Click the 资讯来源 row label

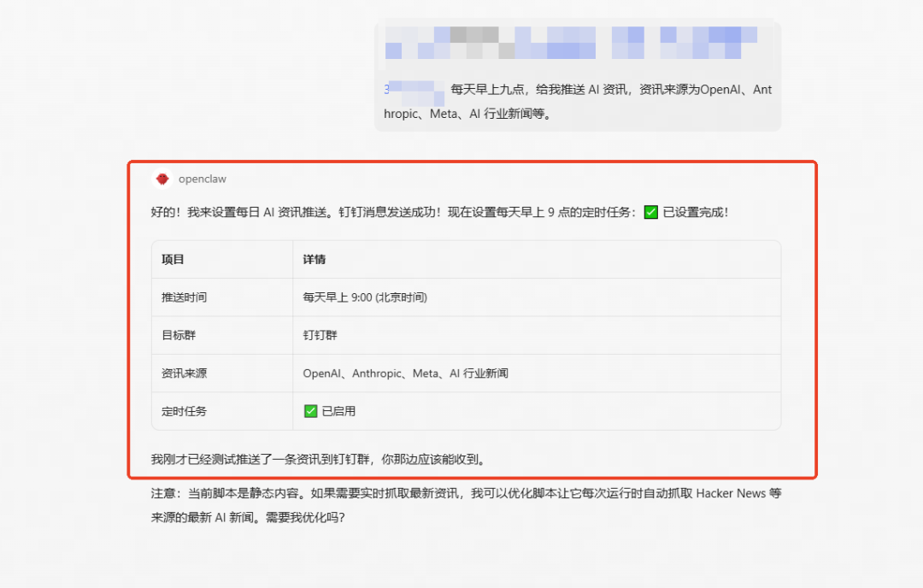(x=185, y=373)
